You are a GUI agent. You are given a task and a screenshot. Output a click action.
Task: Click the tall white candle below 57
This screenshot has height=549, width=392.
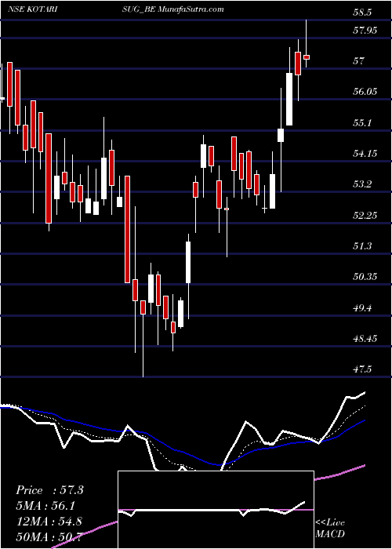pyautogui.click(x=289, y=99)
